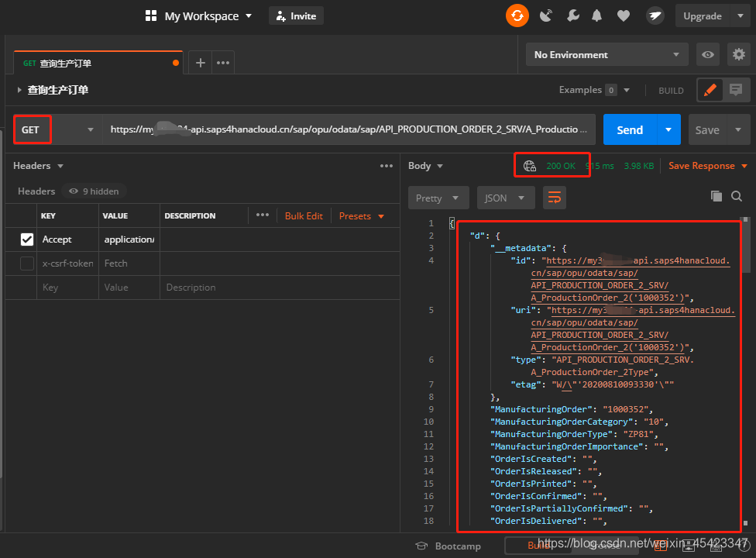Open the No Environment dropdown
Image resolution: width=756 pixels, height=558 pixels.
tap(607, 54)
